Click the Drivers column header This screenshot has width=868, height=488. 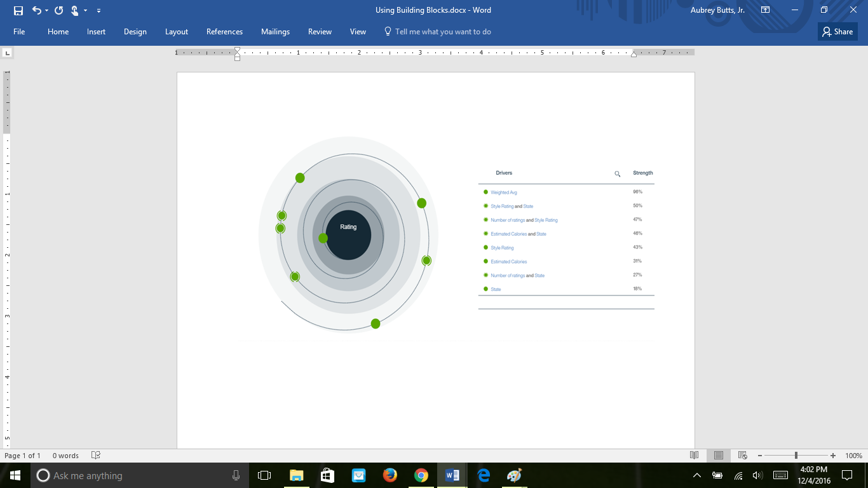click(x=504, y=173)
